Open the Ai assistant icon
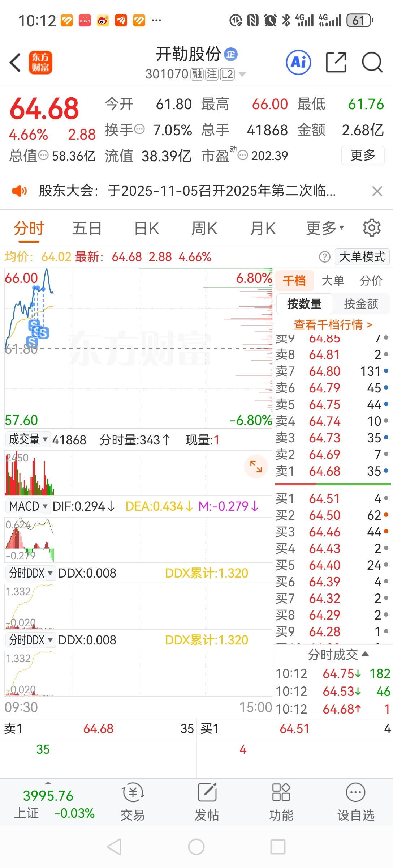393x868 pixels. (x=298, y=62)
